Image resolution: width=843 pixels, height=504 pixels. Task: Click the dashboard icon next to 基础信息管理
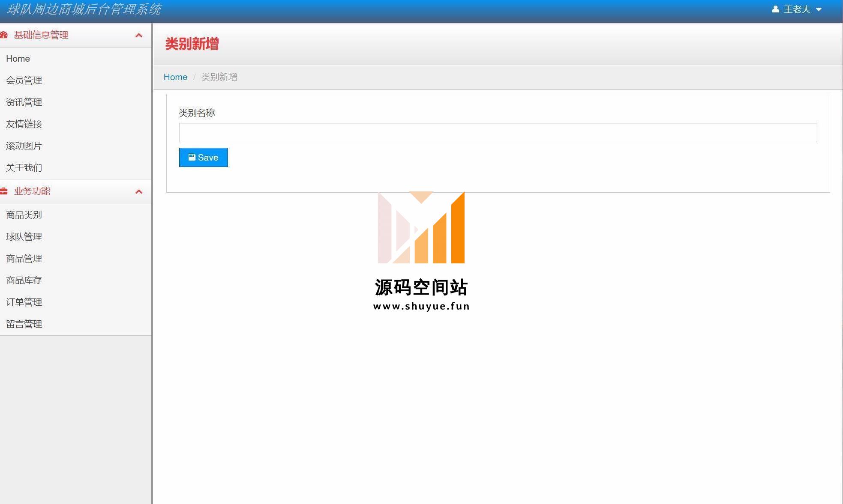pos(4,35)
